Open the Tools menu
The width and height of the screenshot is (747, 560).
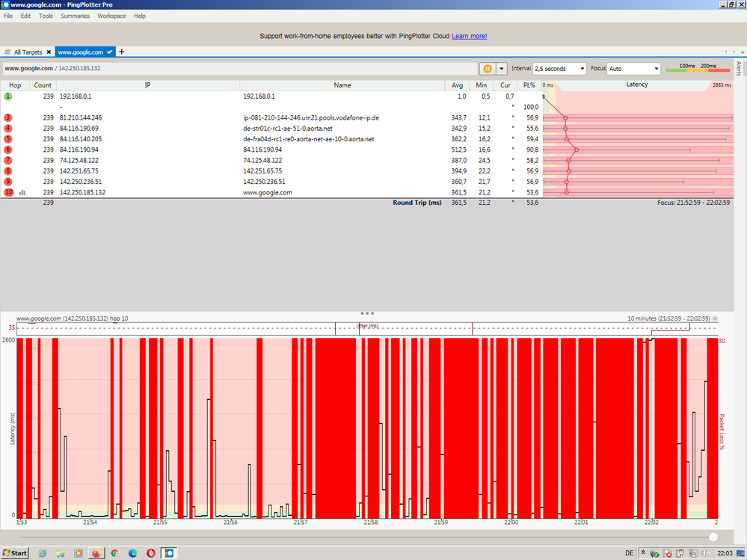click(45, 16)
